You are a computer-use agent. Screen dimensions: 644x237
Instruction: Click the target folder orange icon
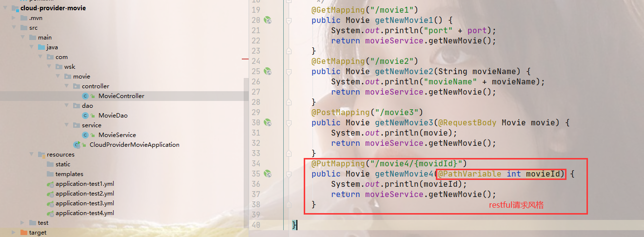[x=24, y=233]
